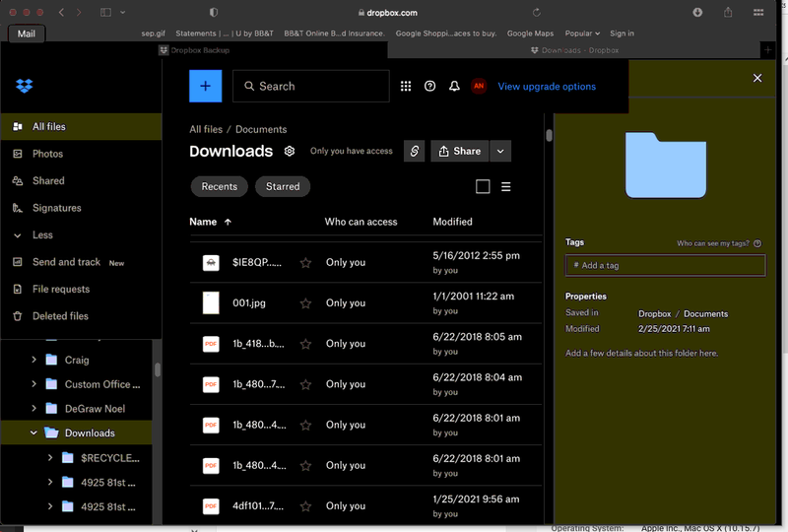Open the Share dropdown arrow

click(500, 151)
